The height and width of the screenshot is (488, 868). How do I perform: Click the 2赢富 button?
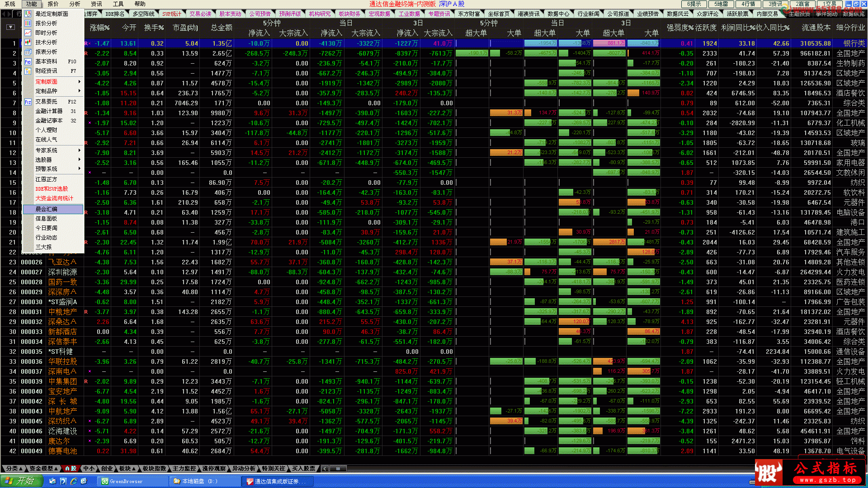(x=802, y=4)
